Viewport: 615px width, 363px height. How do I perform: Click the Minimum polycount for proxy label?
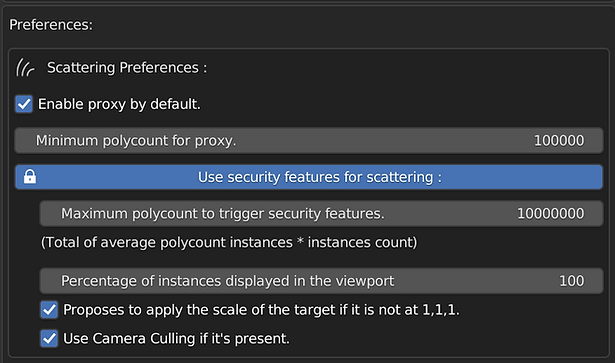tap(136, 140)
